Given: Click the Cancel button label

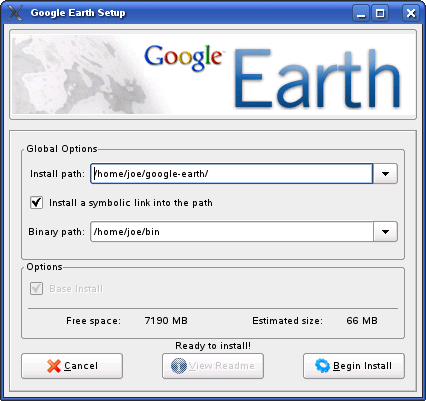Looking at the screenshot, I should point(81,366).
